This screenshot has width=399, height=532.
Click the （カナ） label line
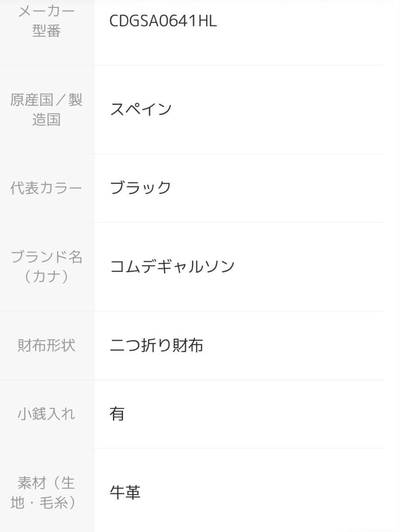click(46, 276)
